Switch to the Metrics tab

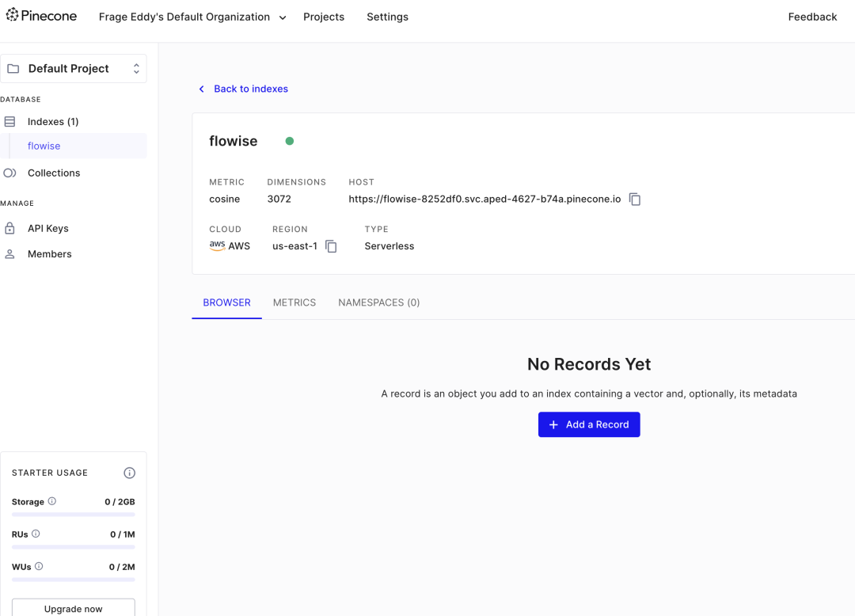[x=294, y=302]
